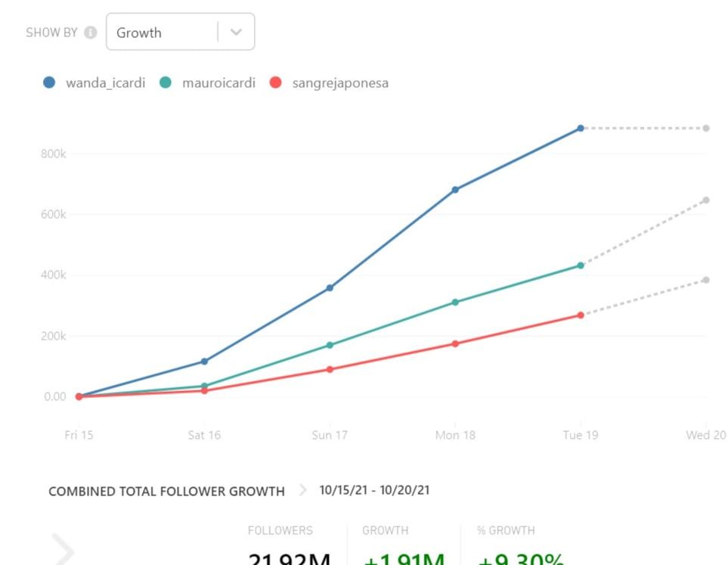This screenshot has height=565, width=728.
Task: Click mauroicardi data point on Tue 19
Action: point(581,265)
